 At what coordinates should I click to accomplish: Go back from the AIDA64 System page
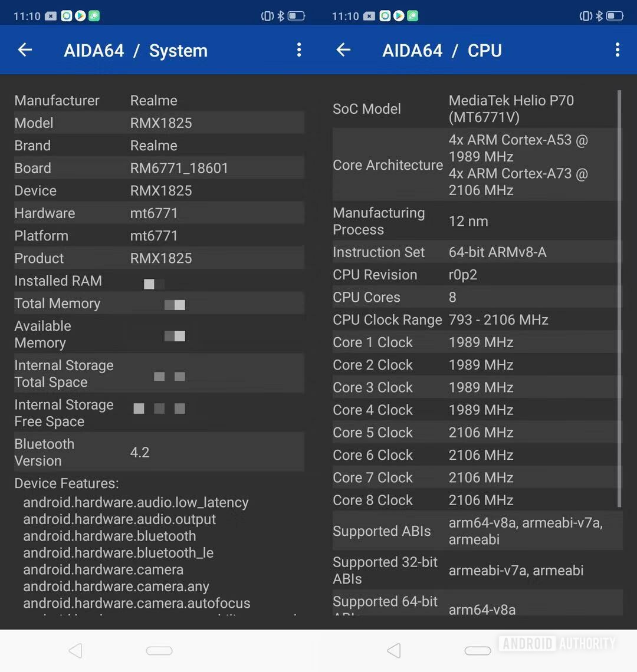(25, 50)
